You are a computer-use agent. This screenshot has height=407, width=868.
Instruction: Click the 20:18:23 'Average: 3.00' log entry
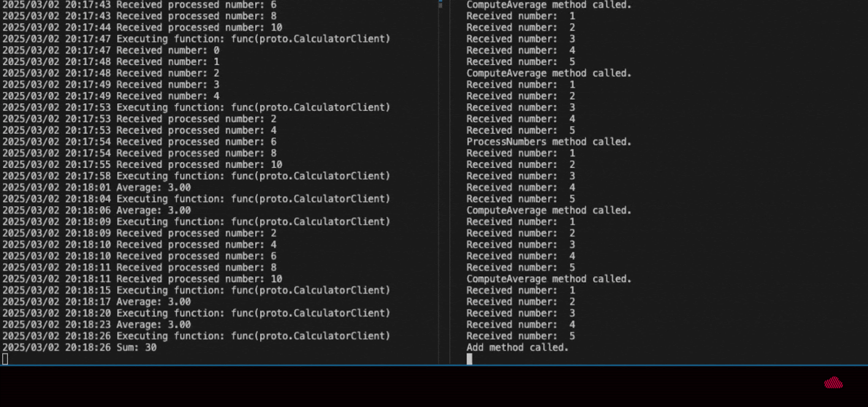97,325
